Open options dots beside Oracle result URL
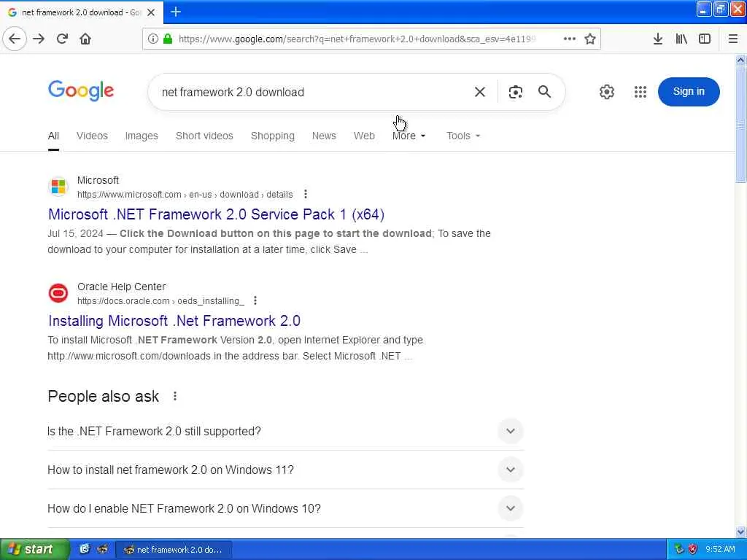Viewport: 747px width, 560px height. (x=255, y=300)
